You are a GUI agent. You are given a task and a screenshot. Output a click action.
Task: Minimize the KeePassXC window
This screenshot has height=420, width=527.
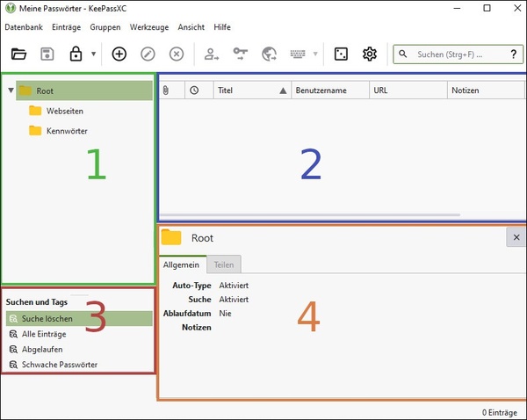[457, 8]
